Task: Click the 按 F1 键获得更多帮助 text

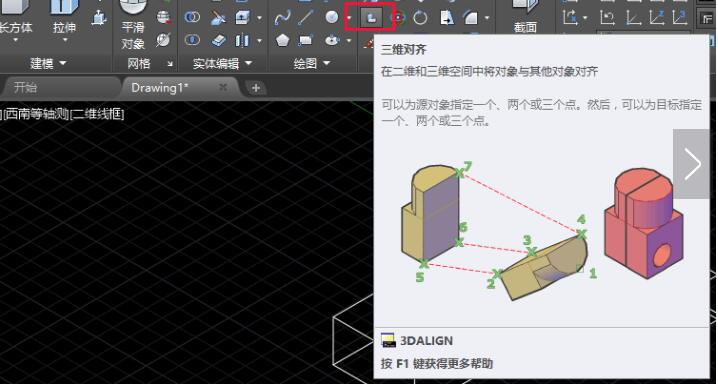Action: point(437,364)
